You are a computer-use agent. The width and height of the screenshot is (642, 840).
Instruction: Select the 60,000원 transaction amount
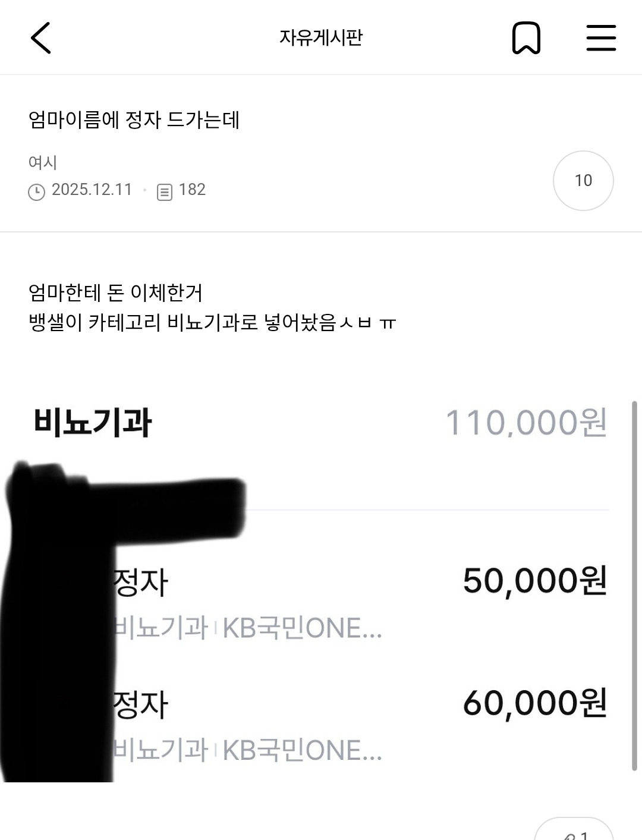534,703
